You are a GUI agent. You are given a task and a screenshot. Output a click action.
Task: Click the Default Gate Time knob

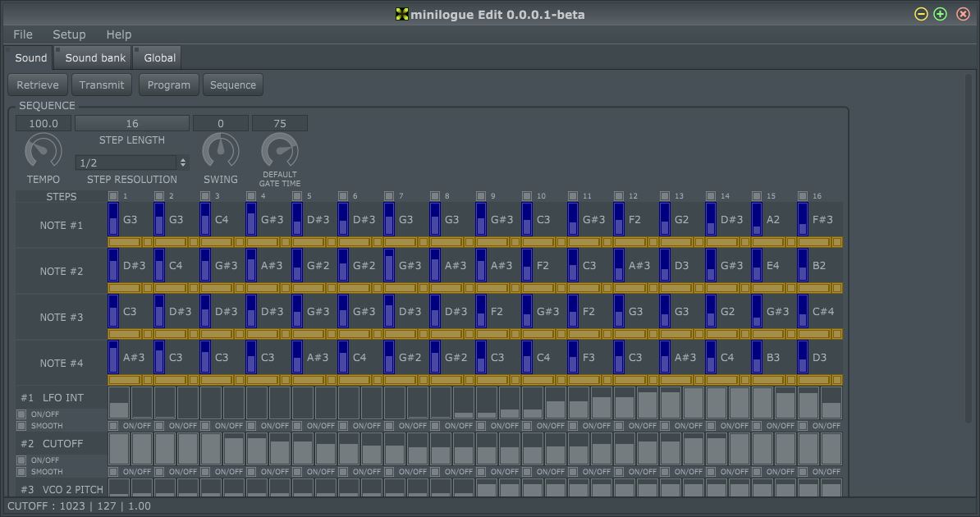pyautogui.click(x=279, y=151)
